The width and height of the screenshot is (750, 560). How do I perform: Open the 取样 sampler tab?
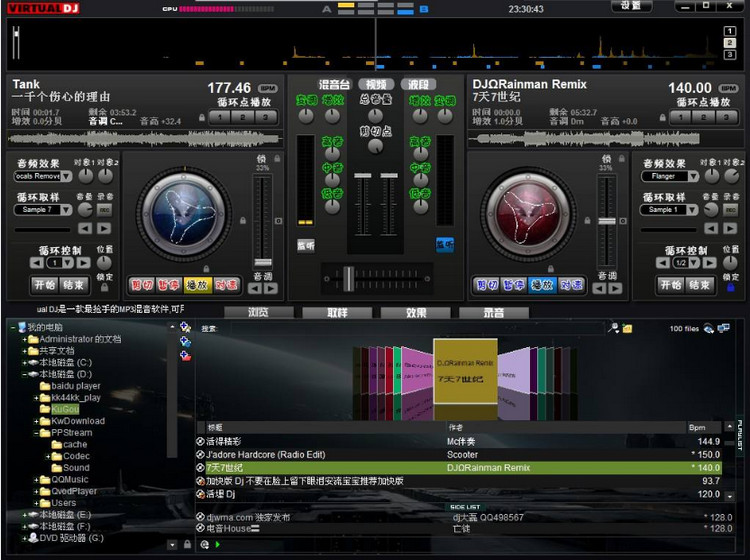(x=337, y=313)
